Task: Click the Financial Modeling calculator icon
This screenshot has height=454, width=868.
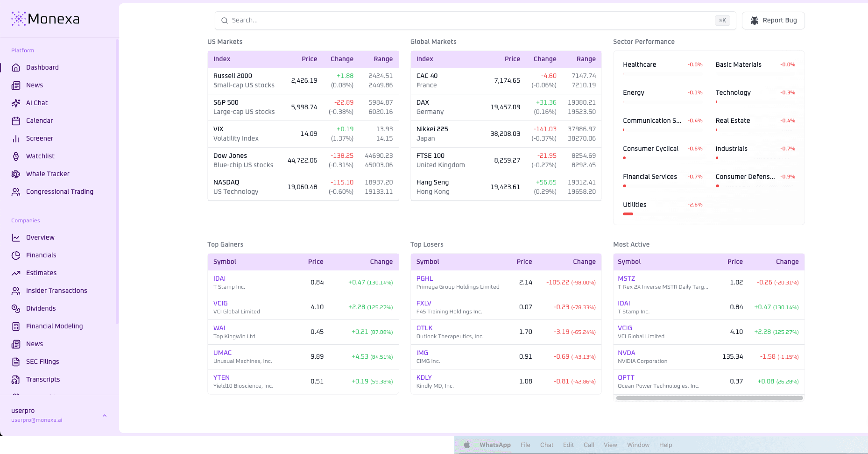Action: (x=16, y=326)
